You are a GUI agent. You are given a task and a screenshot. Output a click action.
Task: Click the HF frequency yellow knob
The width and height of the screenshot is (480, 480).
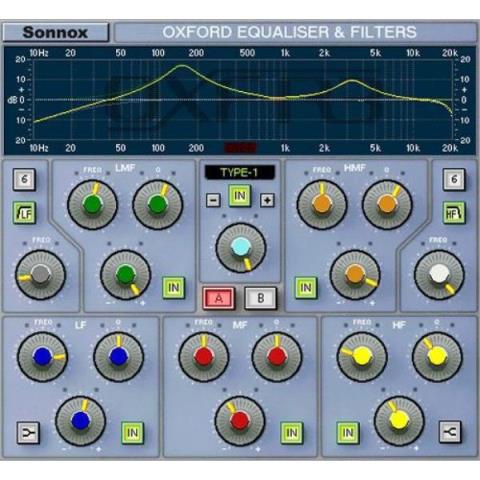[362, 357]
